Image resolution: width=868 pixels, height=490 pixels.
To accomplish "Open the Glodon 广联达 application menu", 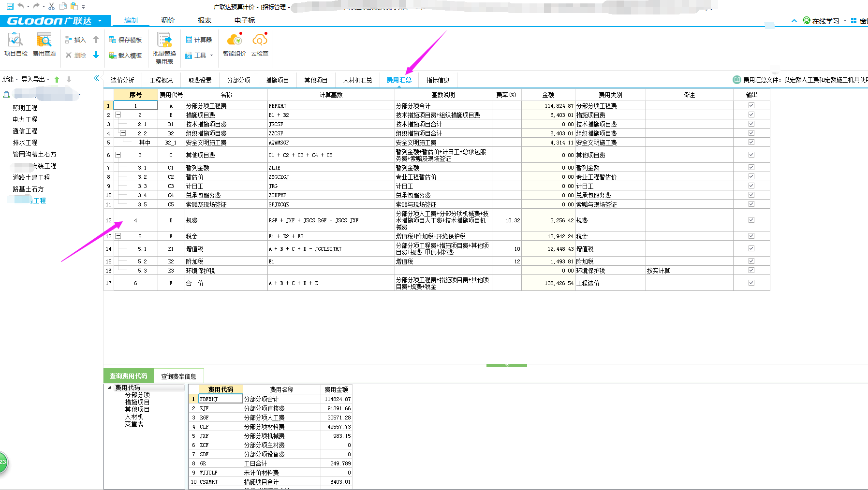I will tap(55, 21).
